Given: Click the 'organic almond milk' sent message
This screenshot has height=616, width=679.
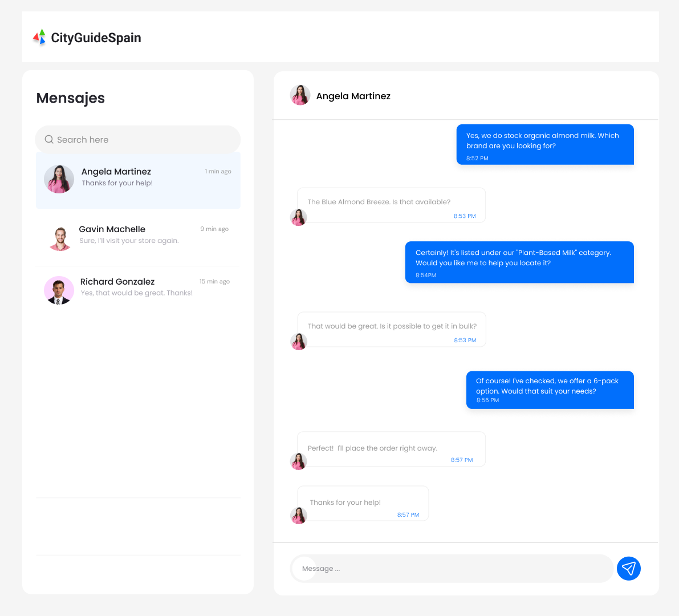Looking at the screenshot, I should (544, 145).
